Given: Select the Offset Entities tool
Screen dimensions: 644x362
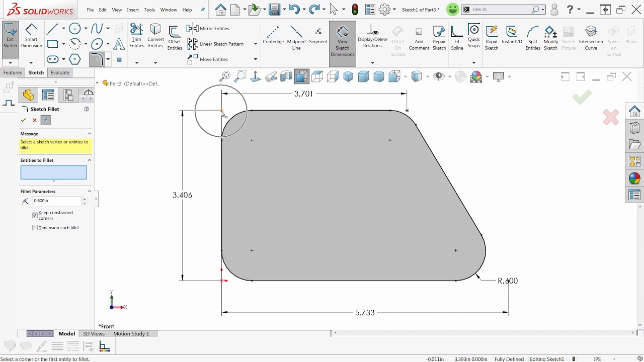Looking at the screenshot, I should [x=175, y=38].
